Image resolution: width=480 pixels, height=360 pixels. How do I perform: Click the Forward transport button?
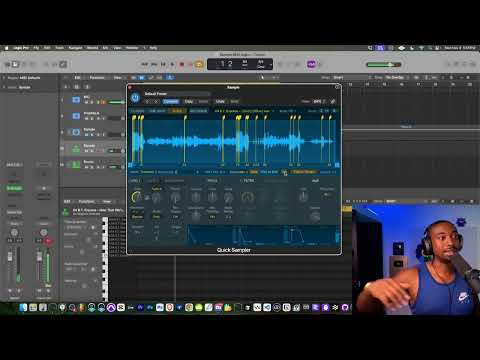point(154,64)
